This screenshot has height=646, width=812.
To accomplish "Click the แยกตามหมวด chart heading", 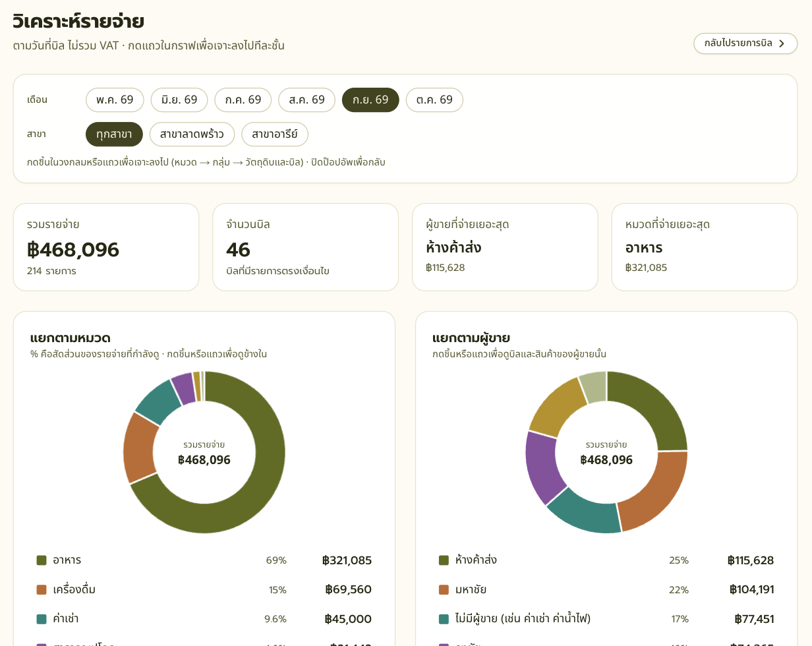I will [71, 338].
